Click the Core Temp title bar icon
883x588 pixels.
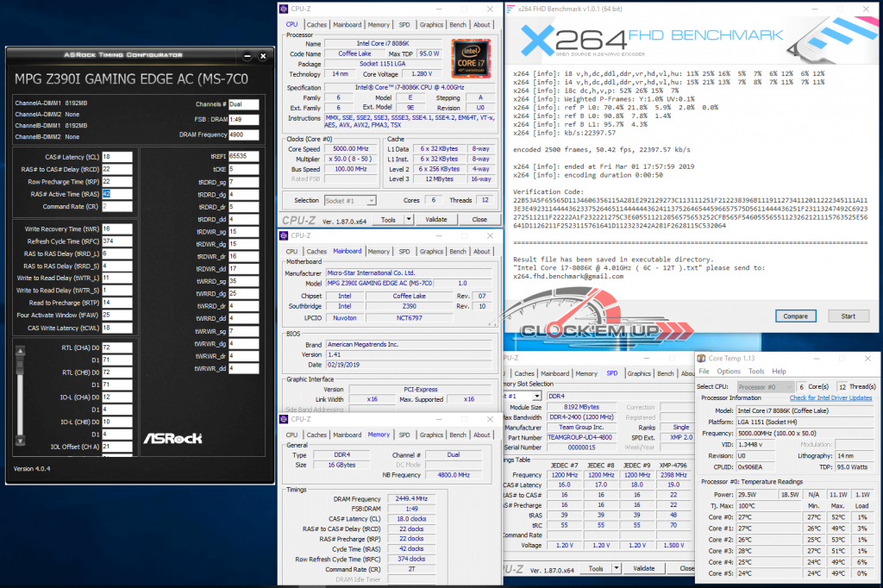(701, 358)
